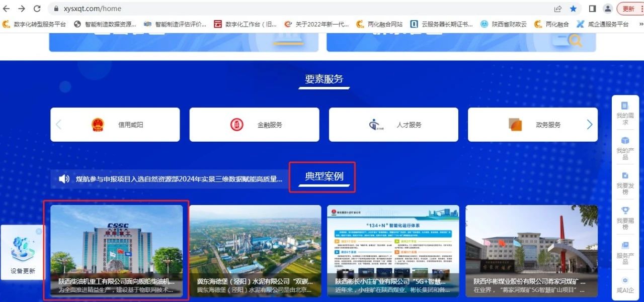Viewport: 644px width, 302px height.
Task: Open 陕西柴油机重工 case thumbnail
Action: 116,250
